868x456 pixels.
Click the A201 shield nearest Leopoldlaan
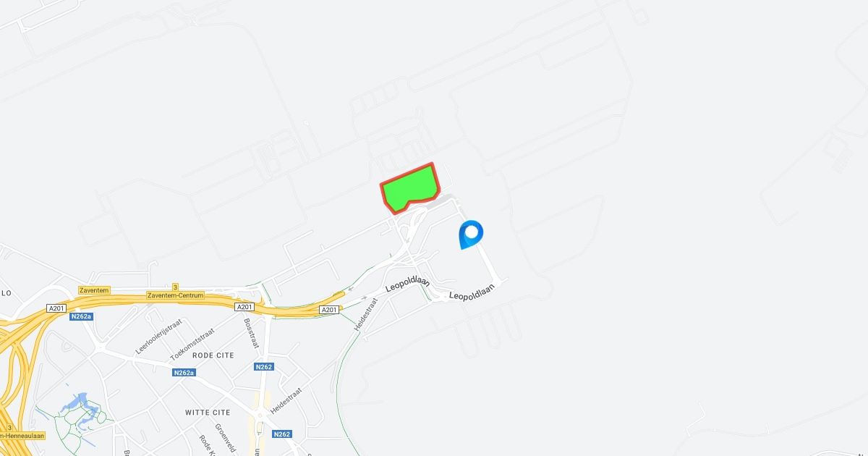[x=329, y=310]
